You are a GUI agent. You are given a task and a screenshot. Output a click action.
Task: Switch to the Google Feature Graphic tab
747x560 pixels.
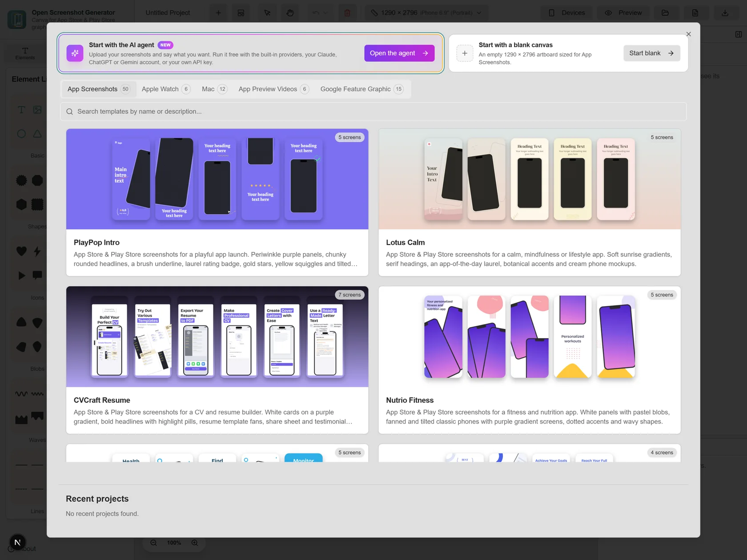[362, 89]
